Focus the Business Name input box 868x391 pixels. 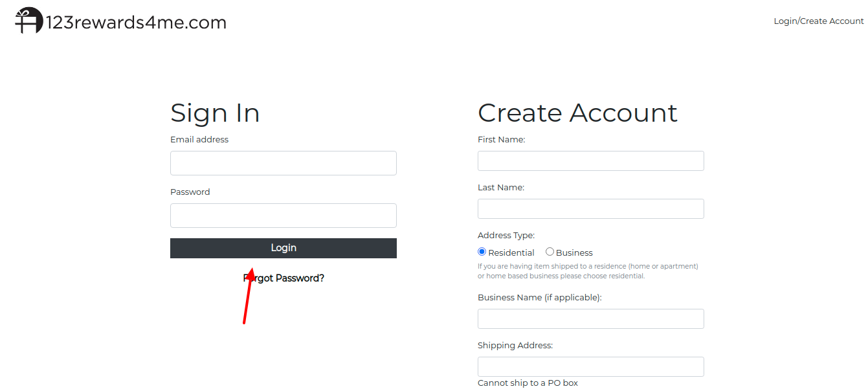591,319
